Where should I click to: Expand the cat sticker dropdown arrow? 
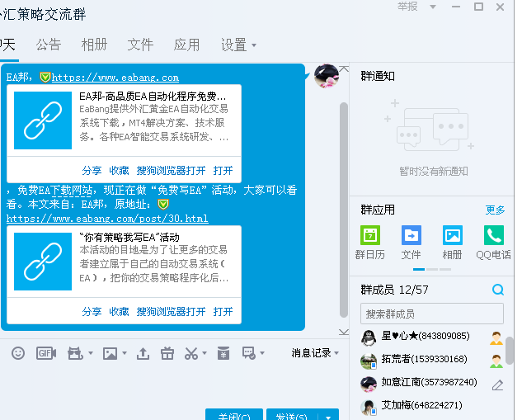click(x=91, y=353)
